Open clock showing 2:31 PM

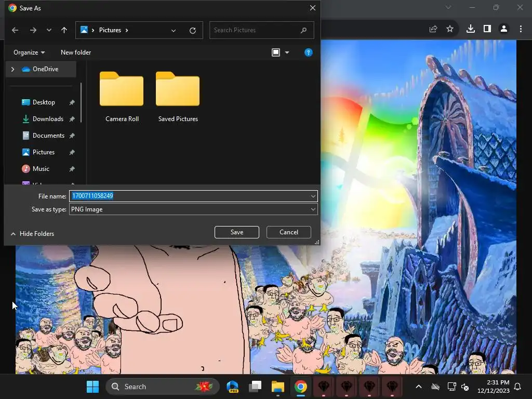coord(494,387)
